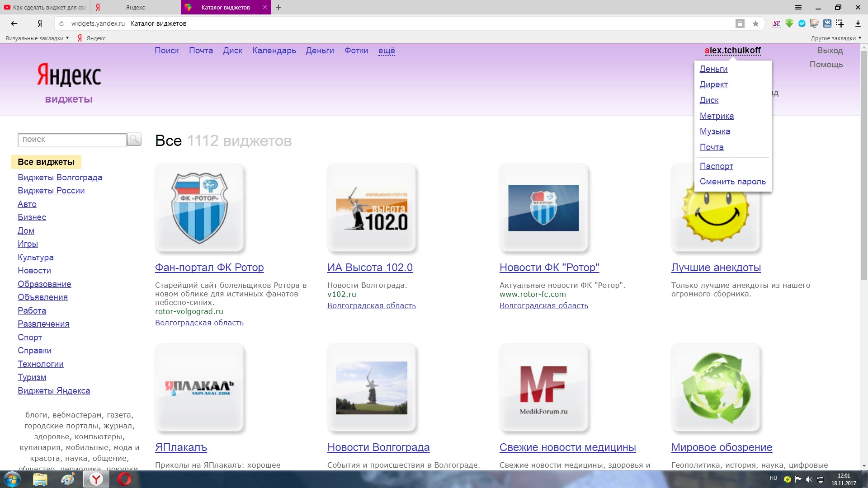This screenshot has width=868, height=488.
Task: Reload the page with the refresh icon
Action: pyautogui.click(x=61, y=23)
